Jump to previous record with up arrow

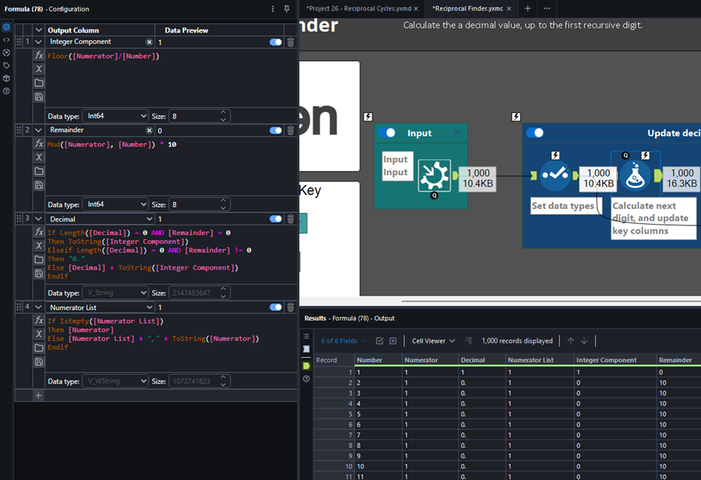coord(570,341)
